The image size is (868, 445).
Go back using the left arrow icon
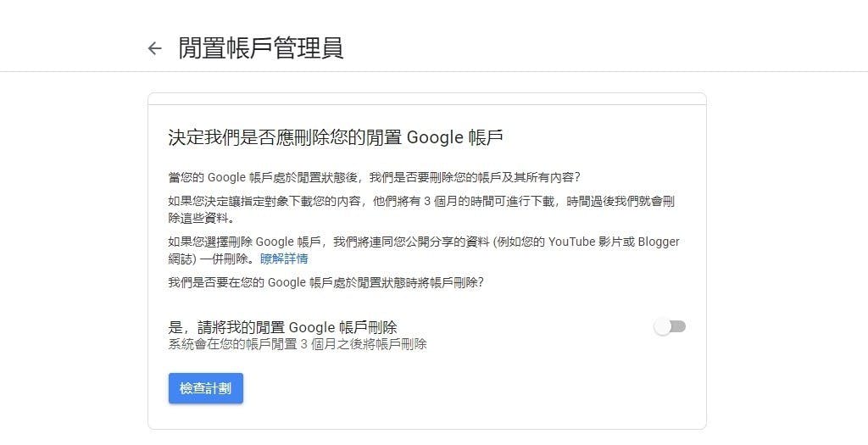pyautogui.click(x=154, y=48)
